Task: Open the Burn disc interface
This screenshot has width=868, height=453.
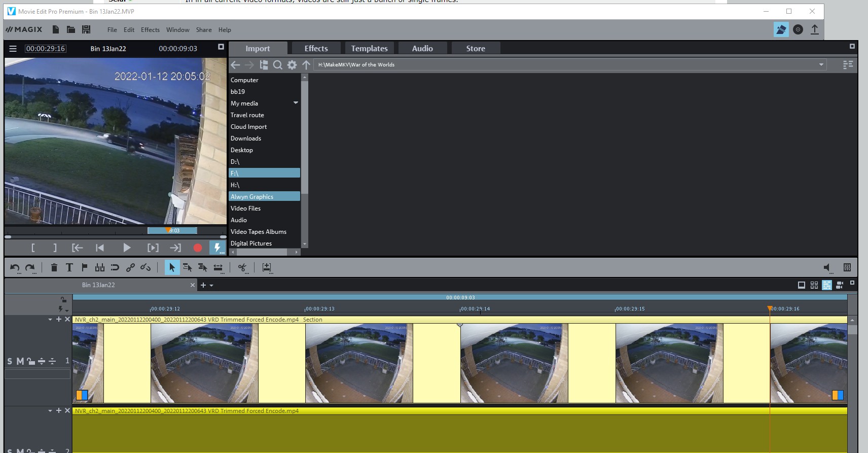Action: pyautogui.click(x=798, y=29)
